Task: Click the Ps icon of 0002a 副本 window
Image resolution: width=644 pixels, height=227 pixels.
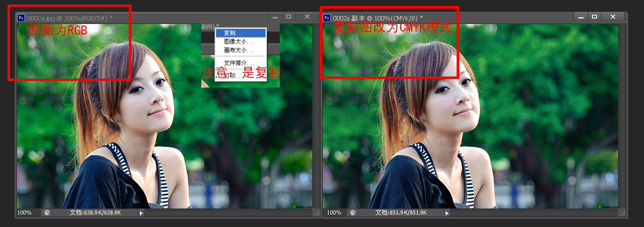Action: click(327, 17)
